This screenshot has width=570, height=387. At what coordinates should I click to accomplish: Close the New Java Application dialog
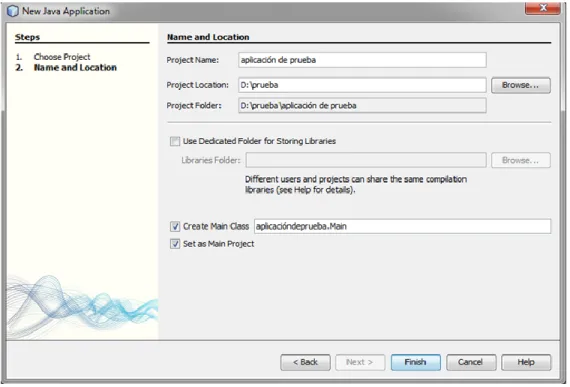[542, 8]
